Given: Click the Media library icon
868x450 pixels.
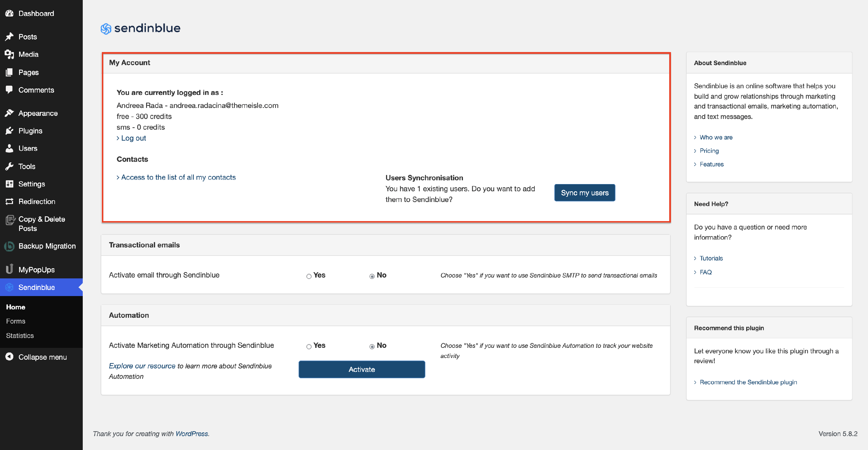Looking at the screenshot, I should point(10,54).
